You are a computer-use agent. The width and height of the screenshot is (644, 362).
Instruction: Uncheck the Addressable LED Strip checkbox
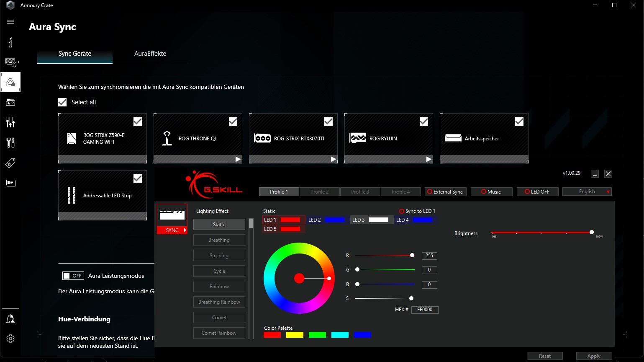click(138, 178)
